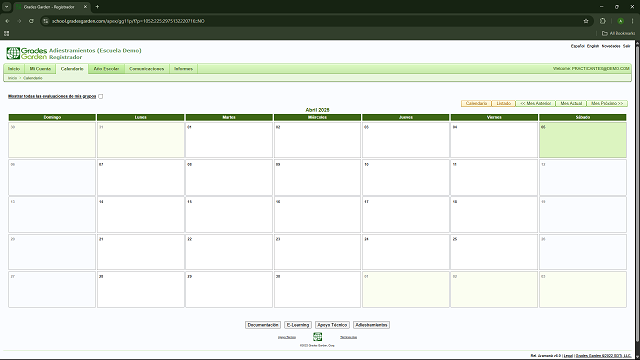This screenshot has height=360, width=640.
Task: Click the footer Grades Garden logo icon
Action: point(318,337)
